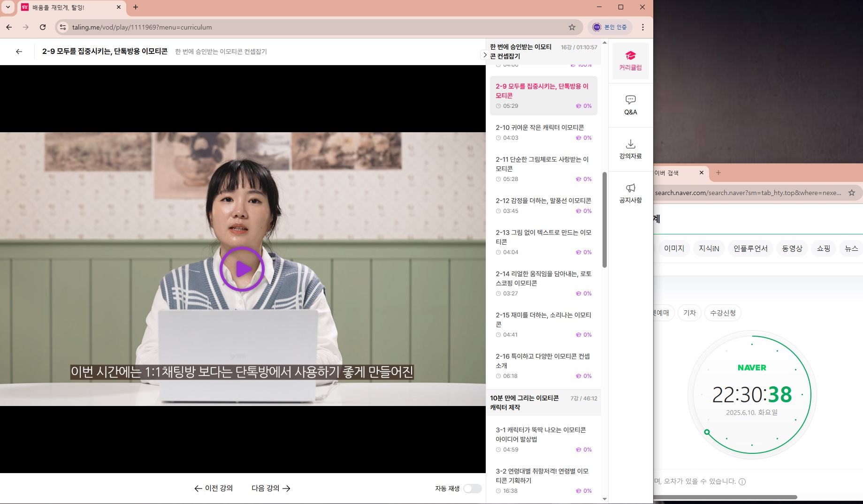Click the lecture title 2-9 heading
This screenshot has height=504, width=863.
105,52
